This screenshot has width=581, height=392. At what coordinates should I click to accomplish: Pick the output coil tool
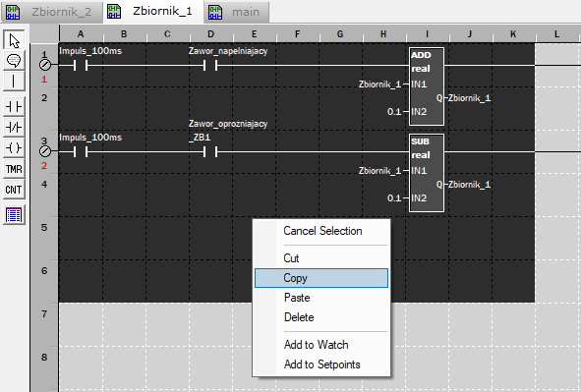click(x=14, y=148)
